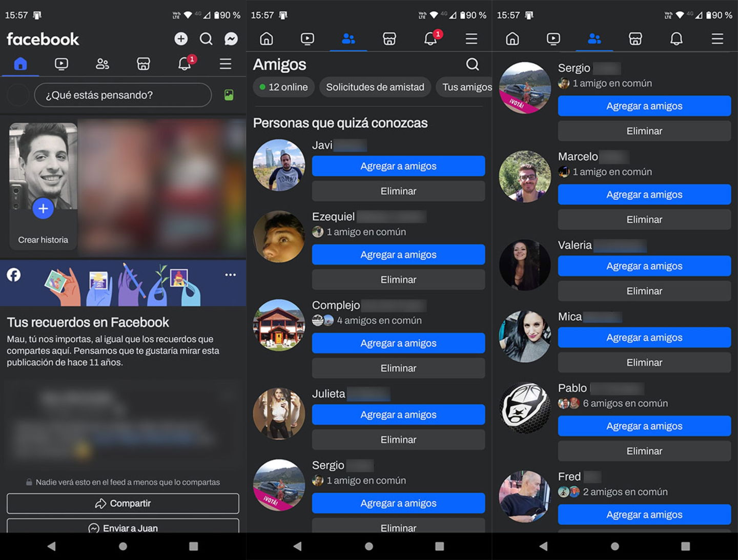Remove Javi suggestion with Eliminar
738x560 pixels.
pyautogui.click(x=398, y=191)
